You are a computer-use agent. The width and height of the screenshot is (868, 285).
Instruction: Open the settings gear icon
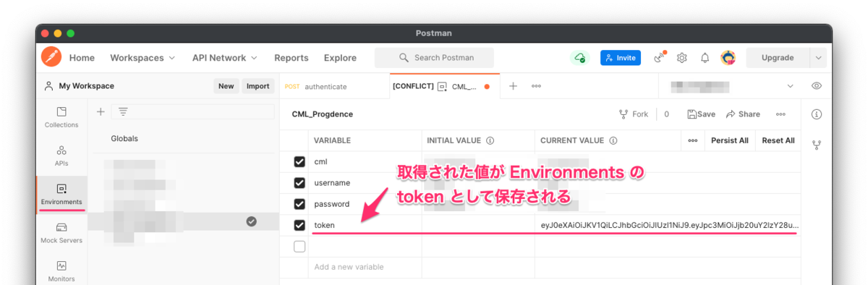coord(681,57)
